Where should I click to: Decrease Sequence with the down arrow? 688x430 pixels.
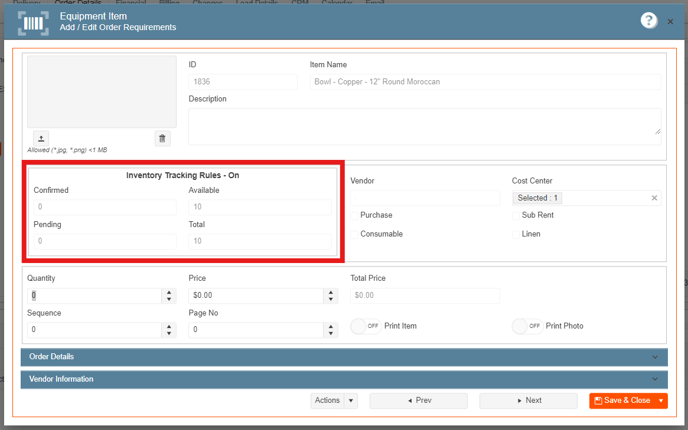pyautogui.click(x=169, y=333)
